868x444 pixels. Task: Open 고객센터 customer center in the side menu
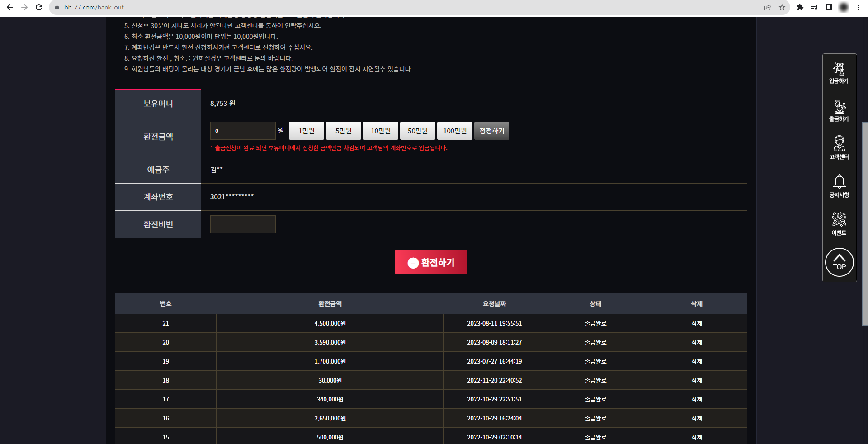(x=839, y=148)
